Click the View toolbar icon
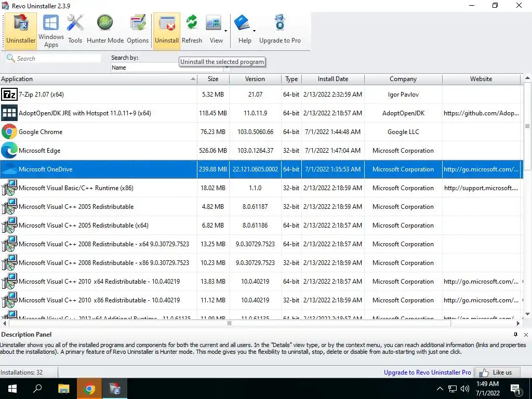 (x=214, y=23)
